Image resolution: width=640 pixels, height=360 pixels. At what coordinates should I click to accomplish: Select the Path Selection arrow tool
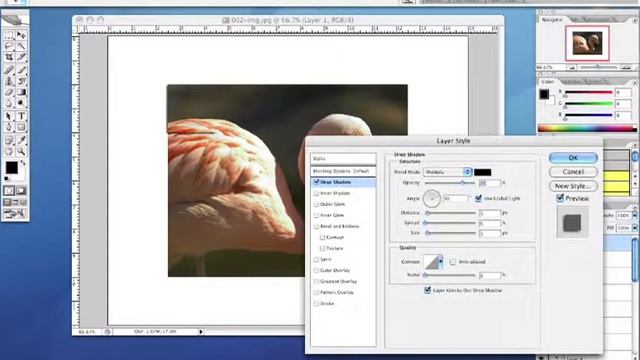point(9,116)
